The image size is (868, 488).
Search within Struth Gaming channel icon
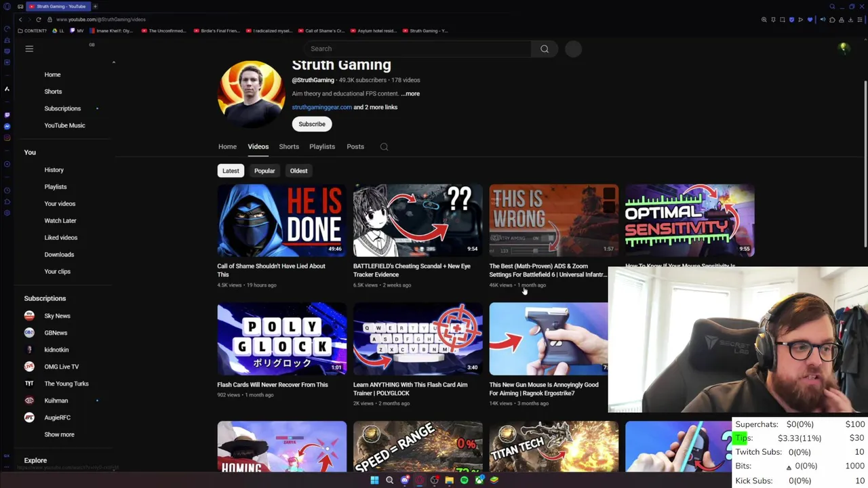pos(384,146)
